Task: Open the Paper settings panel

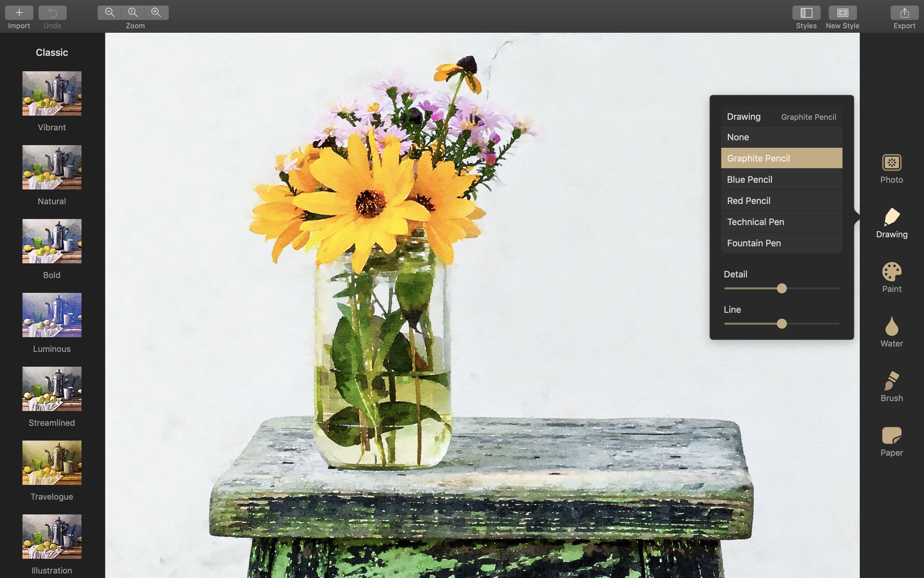Action: tap(892, 442)
